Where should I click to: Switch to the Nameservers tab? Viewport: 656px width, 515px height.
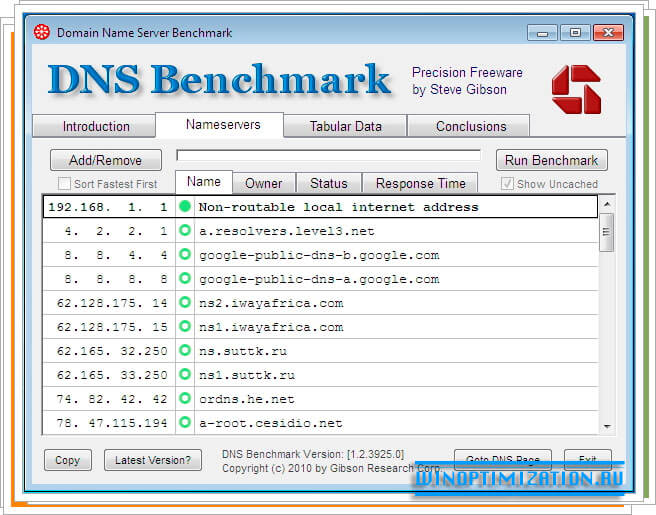(220, 124)
